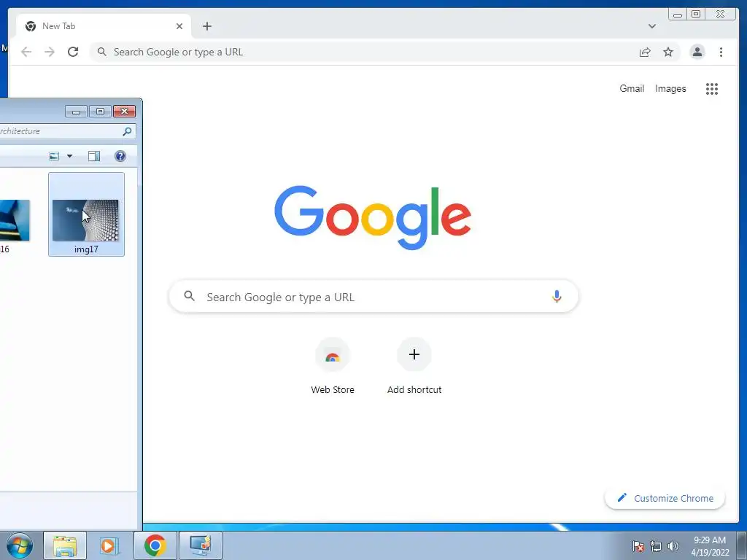Click the Google search box

(x=373, y=296)
